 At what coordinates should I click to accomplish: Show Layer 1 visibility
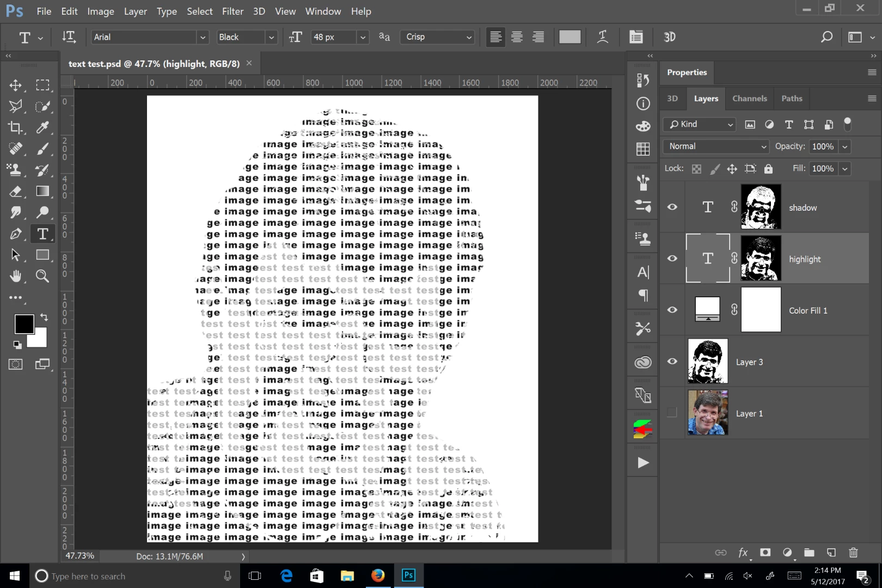coord(672,413)
